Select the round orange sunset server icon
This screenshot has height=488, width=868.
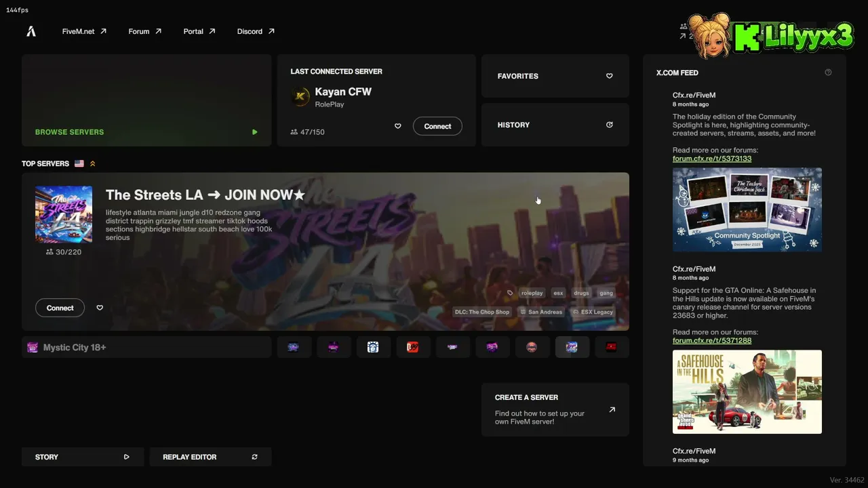pos(532,347)
